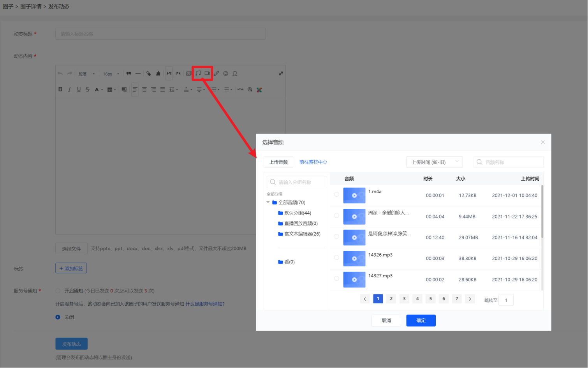Click the insert video camera icon

click(207, 73)
